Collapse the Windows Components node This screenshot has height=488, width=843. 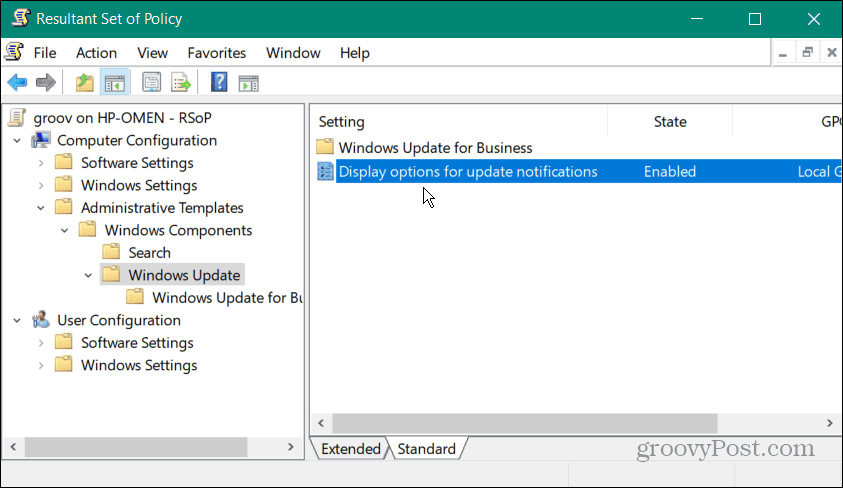pos(65,231)
